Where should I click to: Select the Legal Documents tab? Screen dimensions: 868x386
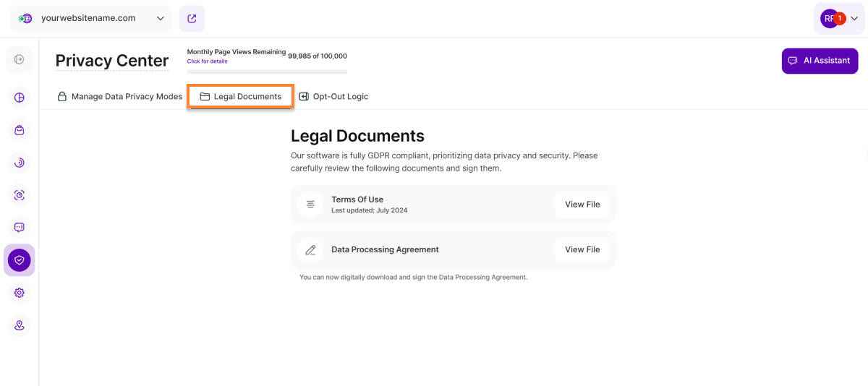240,96
